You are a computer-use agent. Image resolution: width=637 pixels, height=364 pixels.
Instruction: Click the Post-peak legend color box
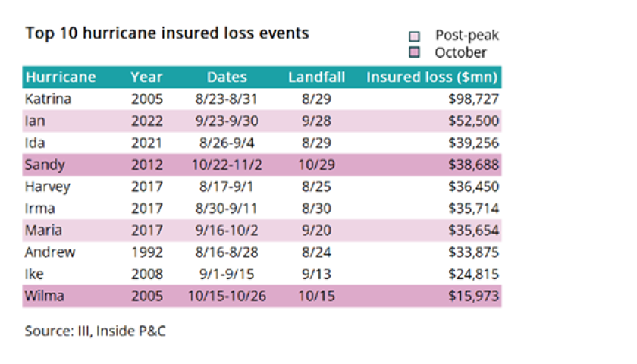(x=414, y=36)
